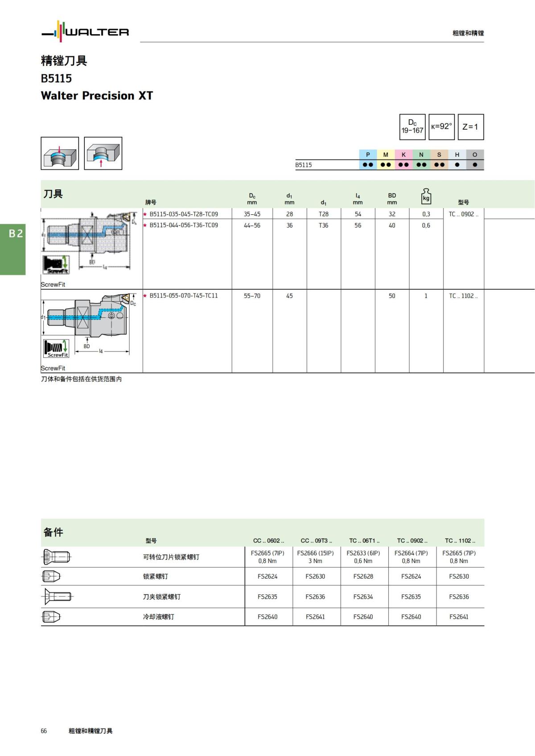Click the footer 粗镗和精镗刀具 text
The height and width of the screenshot is (756, 535).
[x=91, y=731]
